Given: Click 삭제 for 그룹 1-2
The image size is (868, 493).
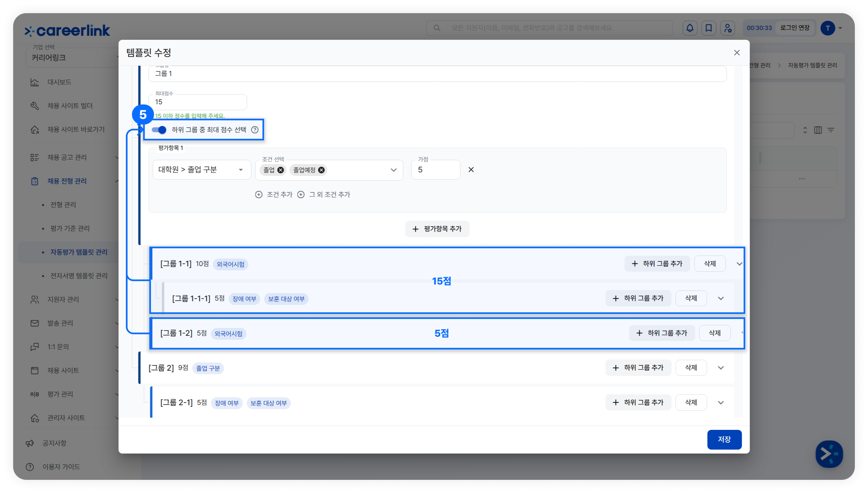Looking at the screenshot, I should click(714, 333).
